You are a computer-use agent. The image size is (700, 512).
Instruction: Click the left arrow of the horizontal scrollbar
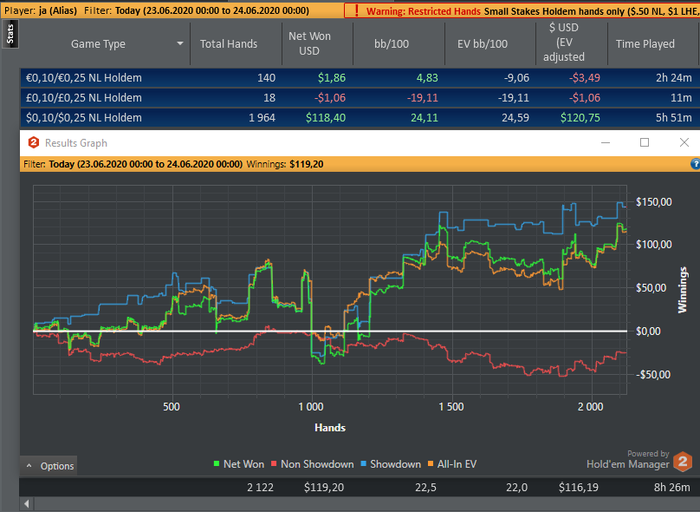click(x=27, y=504)
